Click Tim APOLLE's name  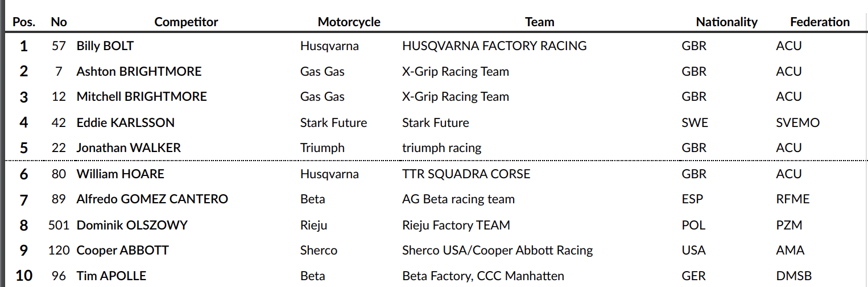click(x=111, y=276)
